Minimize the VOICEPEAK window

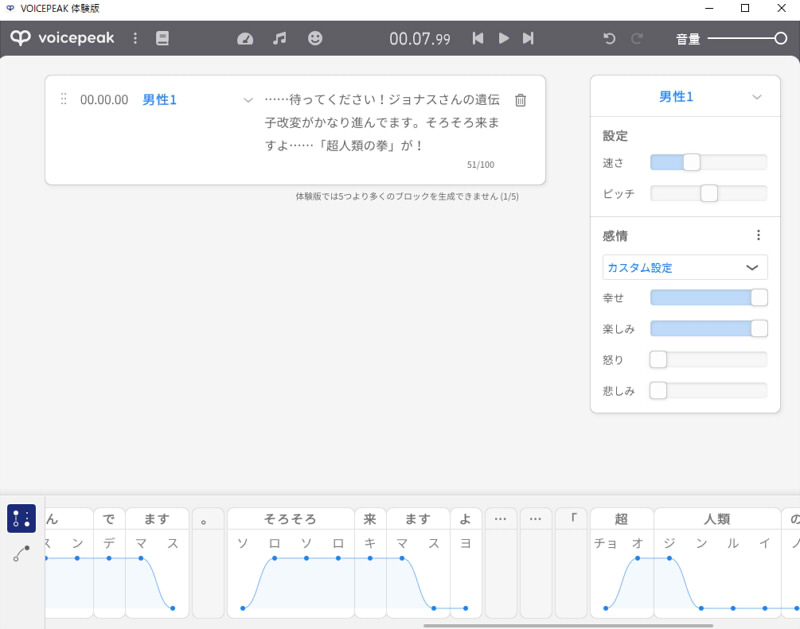click(709, 8)
